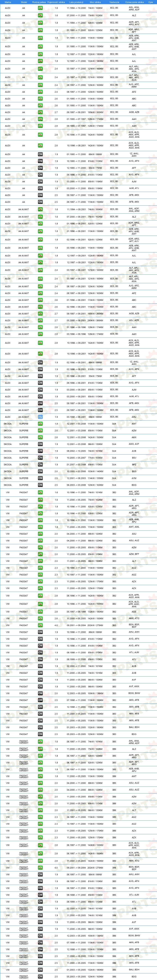
Task: Click petrol icon in Passat Variant 3B6 AWT row
Action: [40, 776]
